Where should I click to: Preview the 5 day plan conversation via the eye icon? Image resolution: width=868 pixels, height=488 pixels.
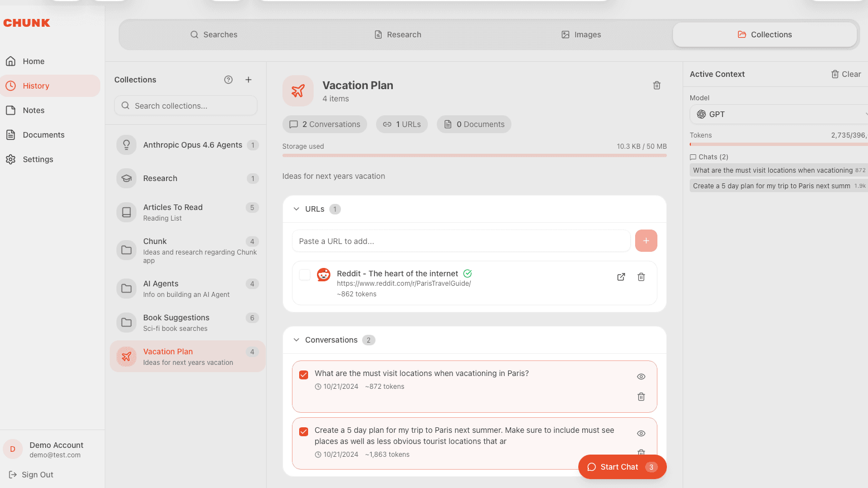[641, 433]
